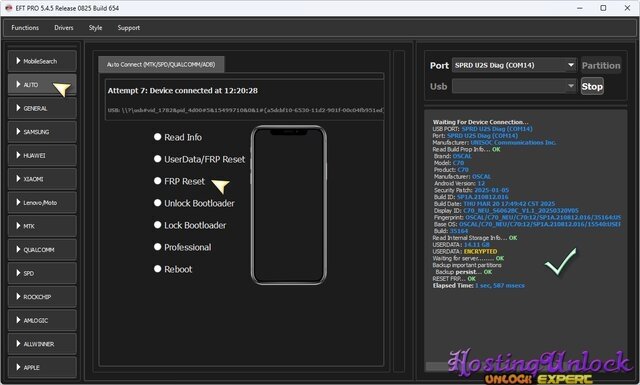Click the USB device path text line
The image size is (640, 385).
245,110
